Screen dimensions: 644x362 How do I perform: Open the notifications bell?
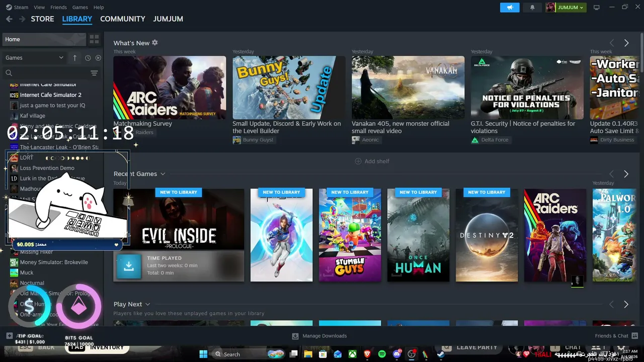pos(532,8)
